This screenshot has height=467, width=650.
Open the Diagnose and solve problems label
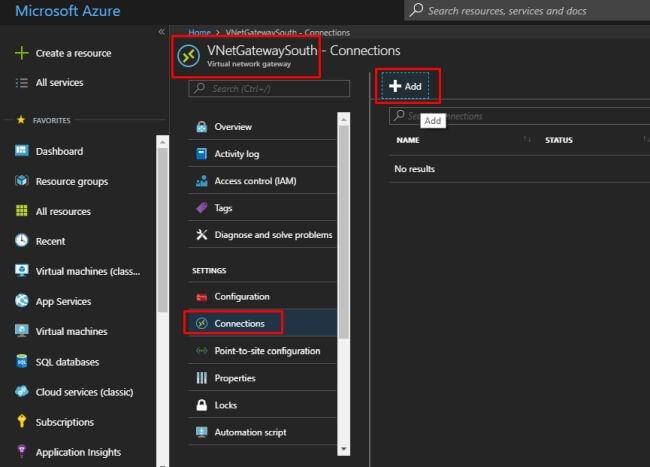[x=273, y=235]
